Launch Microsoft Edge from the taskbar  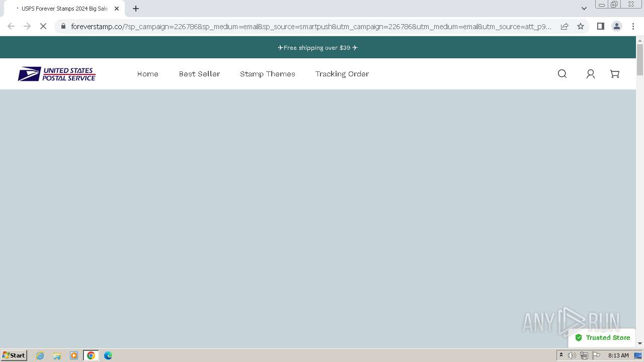(x=108, y=355)
